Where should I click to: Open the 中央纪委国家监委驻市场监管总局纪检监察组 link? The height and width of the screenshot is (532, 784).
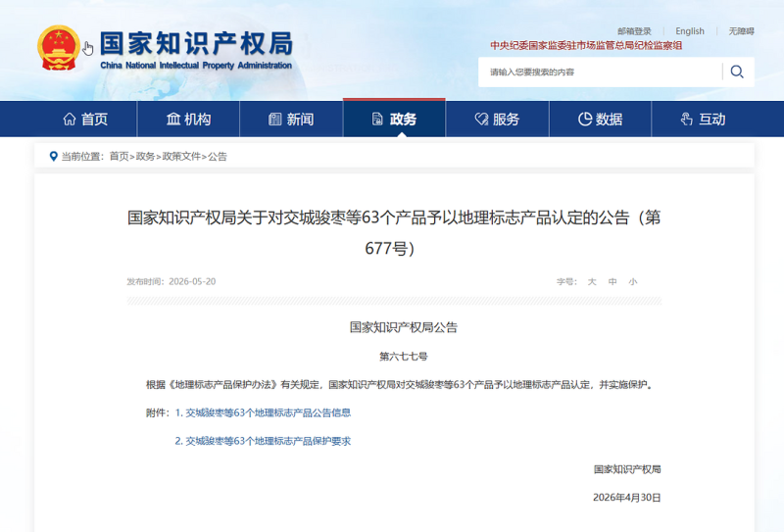click(x=586, y=45)
